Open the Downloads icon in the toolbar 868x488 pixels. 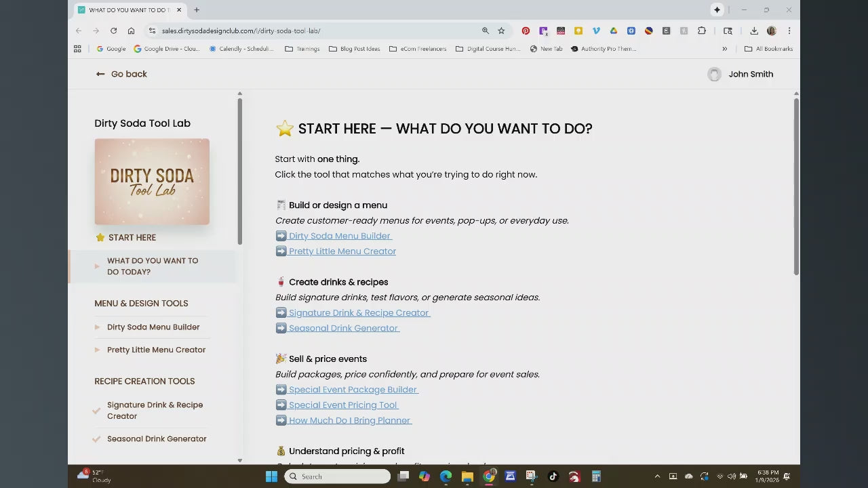[x=754, y=30]
